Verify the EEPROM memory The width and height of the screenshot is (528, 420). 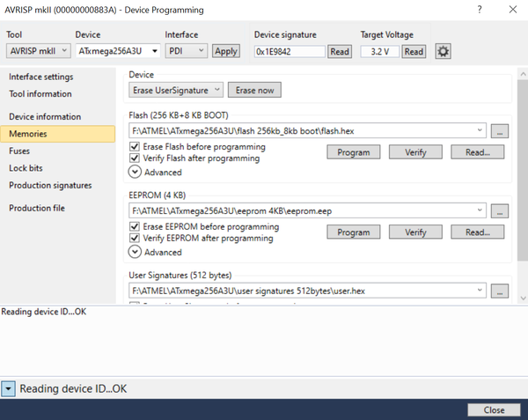tap(415, 232)
